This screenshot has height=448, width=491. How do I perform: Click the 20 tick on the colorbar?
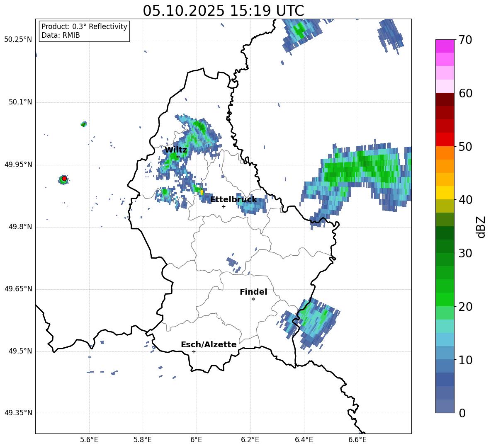(465, 307)
